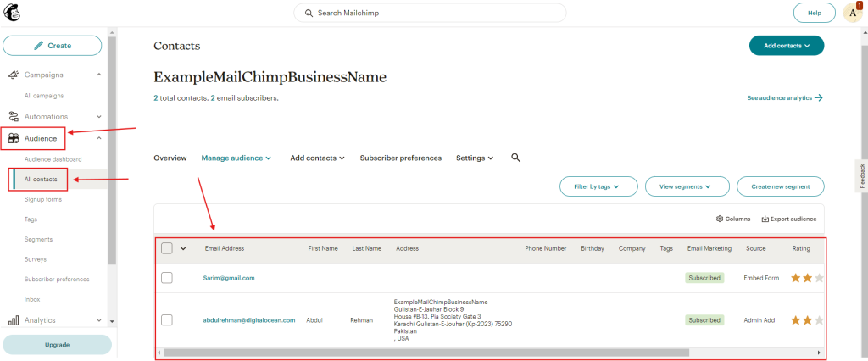Click the Email Marketing column header
This screenshot has width=868, height=361.
pos(709,248)
